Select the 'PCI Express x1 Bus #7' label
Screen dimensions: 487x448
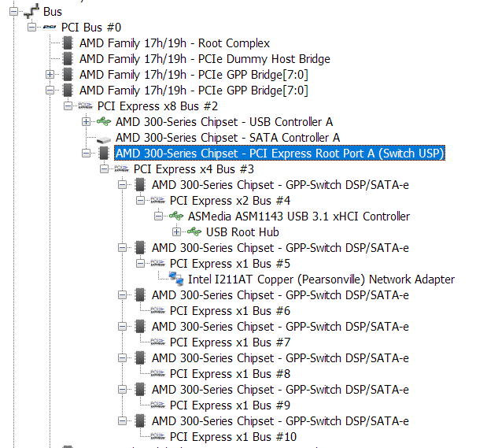pyautogui.click(x=231, y=342)
